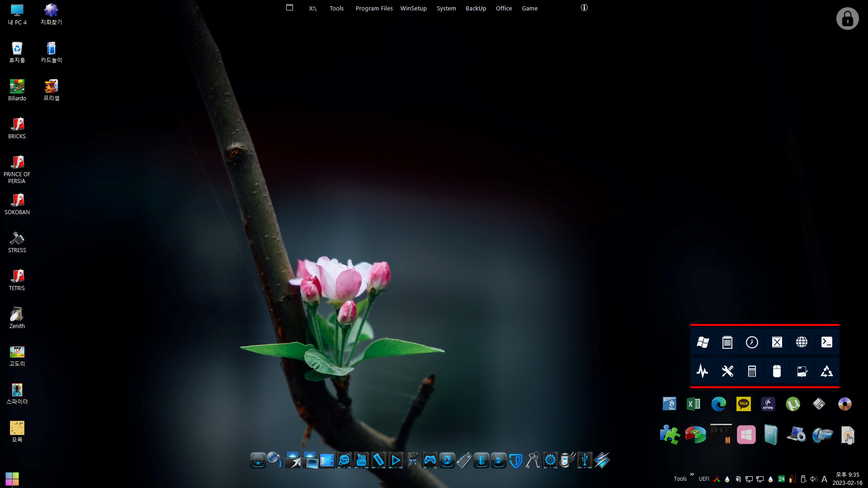Click the UEFI label in taskbar
The width and height of the screenshot is (868, 488).
point(704,479)
